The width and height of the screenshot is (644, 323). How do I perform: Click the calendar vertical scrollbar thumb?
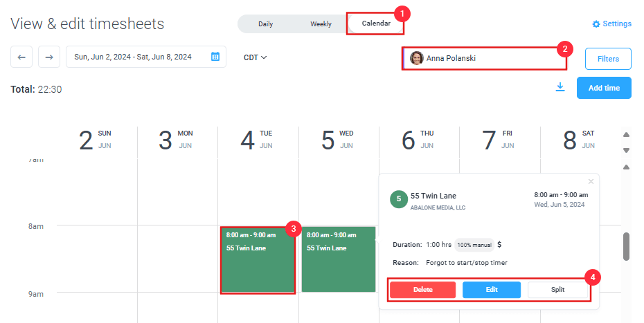(626, 247)
